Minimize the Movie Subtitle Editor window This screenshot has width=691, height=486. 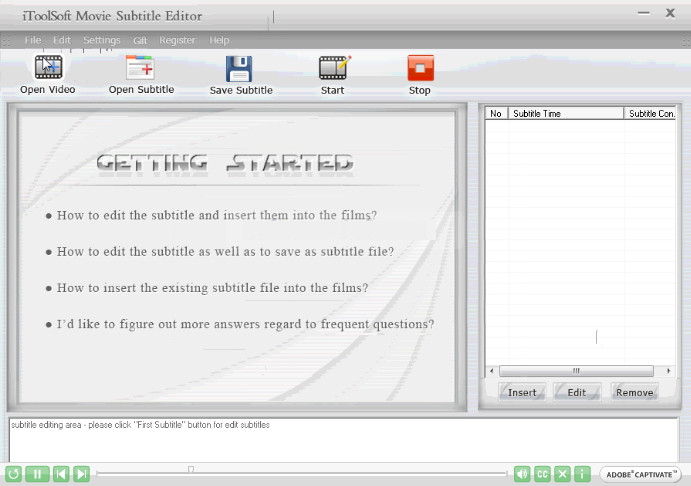tap(644, 13)
